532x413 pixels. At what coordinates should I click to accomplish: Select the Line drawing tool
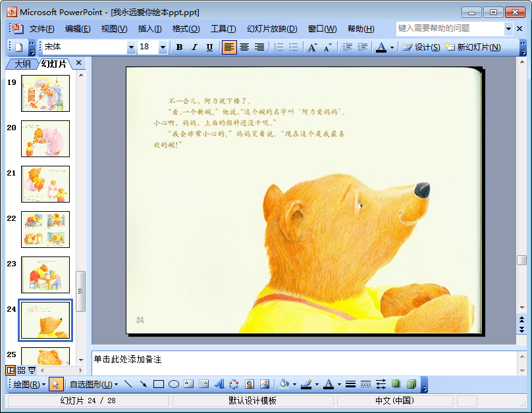(128, 384)
